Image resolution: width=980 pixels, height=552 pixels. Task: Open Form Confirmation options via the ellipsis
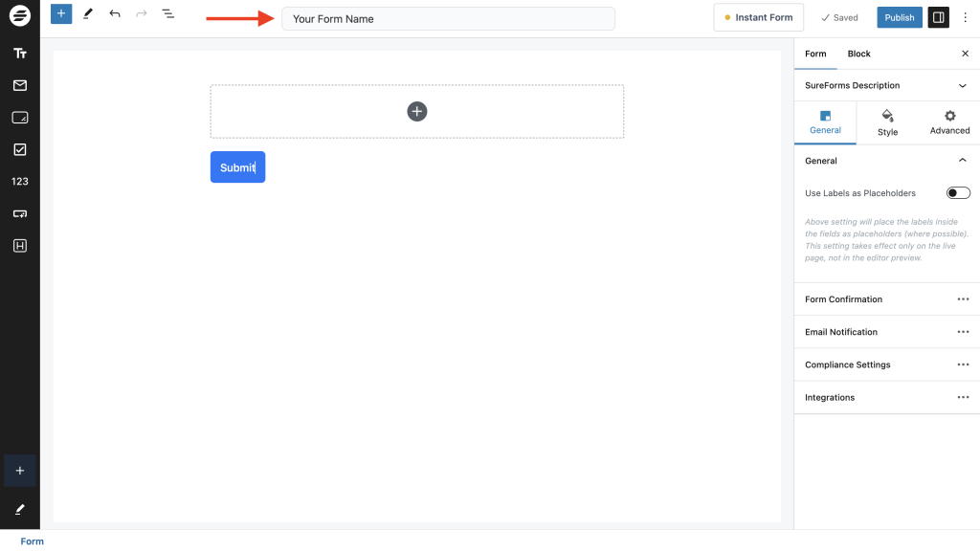tap(964, 299)
